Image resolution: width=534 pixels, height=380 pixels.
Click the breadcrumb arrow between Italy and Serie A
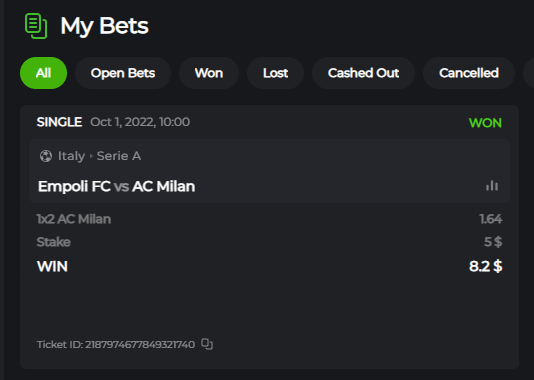(91, 156)
